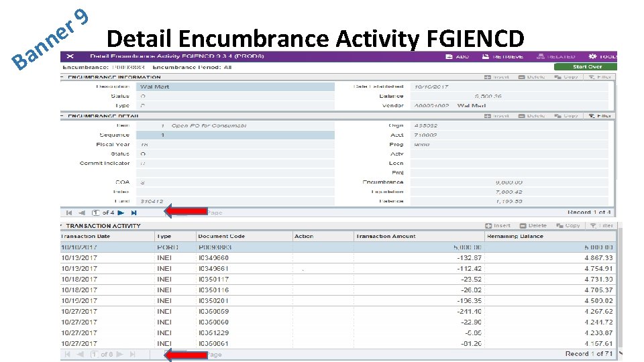This screenshot has height=362, width=644.
Task: Click the Date Established value 10/10/2017
Action: coord(431,86)
